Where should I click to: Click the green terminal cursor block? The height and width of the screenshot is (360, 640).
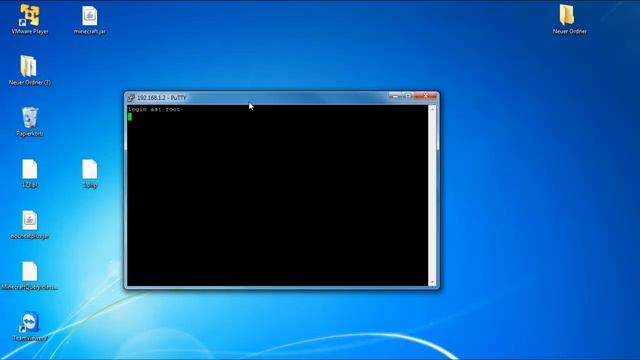tap(130, 117)
